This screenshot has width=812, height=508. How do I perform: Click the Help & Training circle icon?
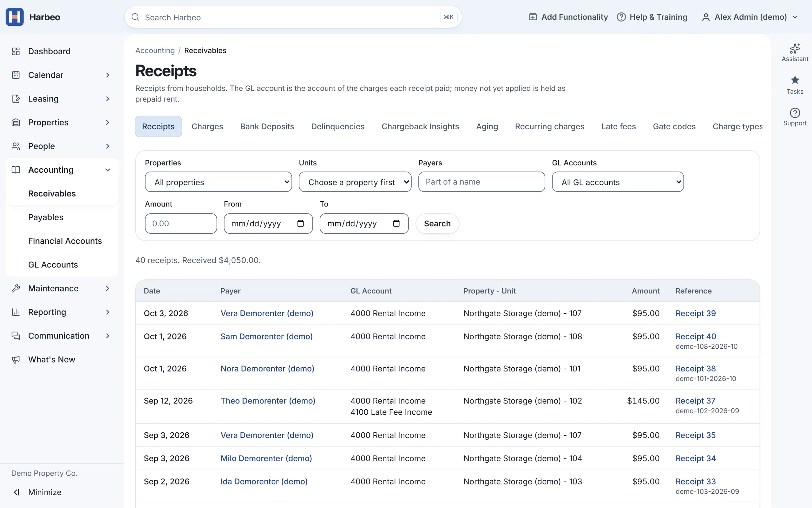(621, 17)
